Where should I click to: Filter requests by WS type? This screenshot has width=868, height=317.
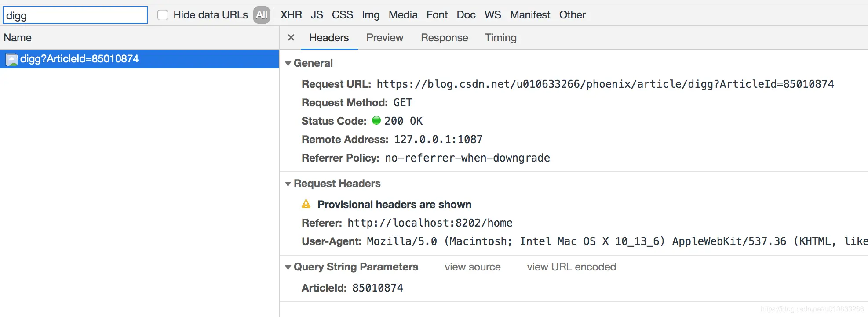(x=492, y=15)
